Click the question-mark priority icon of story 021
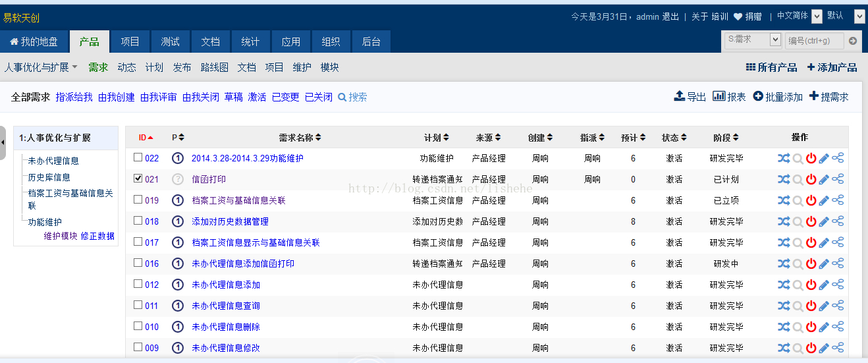This screenshot has width=868, height=363. click(x=178, y=179)
